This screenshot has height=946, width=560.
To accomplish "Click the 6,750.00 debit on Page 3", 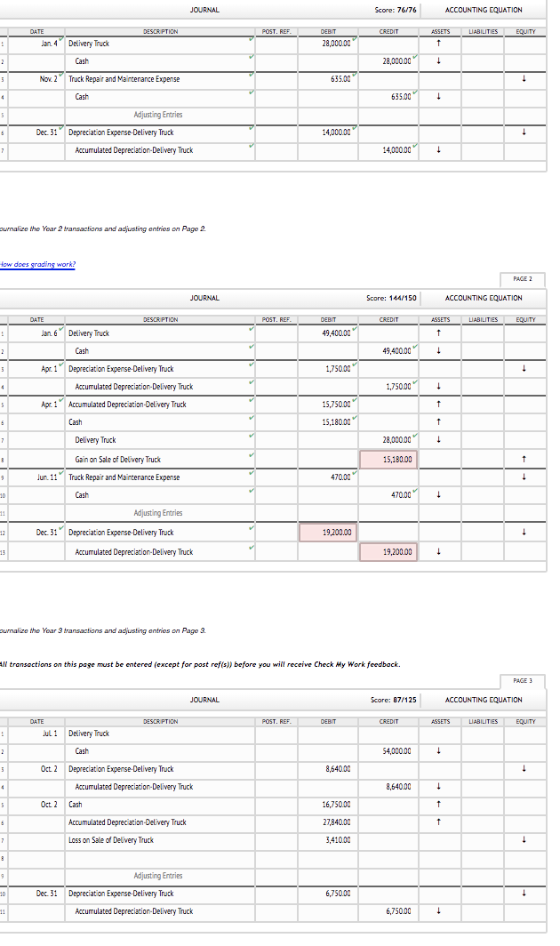I will tap(328, 894).
